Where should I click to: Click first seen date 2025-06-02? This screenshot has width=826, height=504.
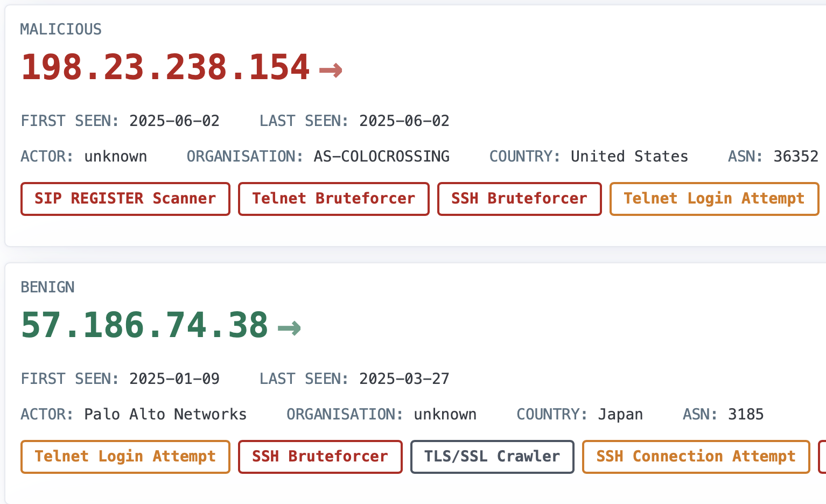[x=174, y=121]
